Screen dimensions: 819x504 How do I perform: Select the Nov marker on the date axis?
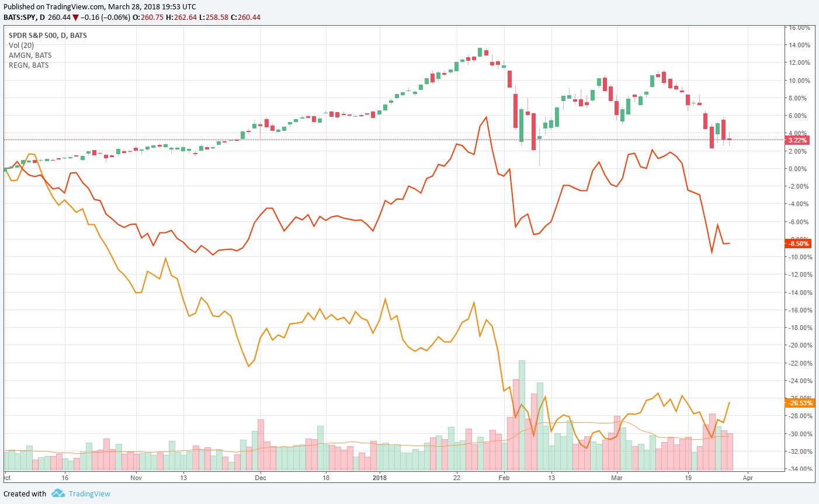coord(136,478)
